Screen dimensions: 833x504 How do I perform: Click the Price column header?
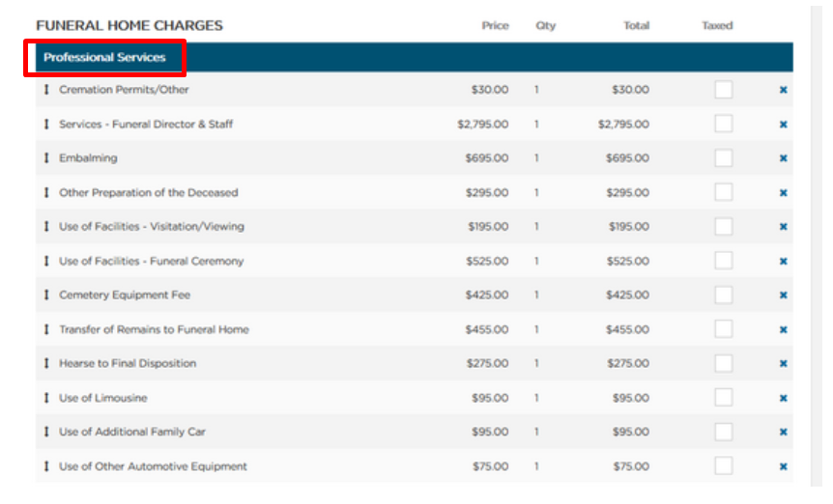[495, 25]
